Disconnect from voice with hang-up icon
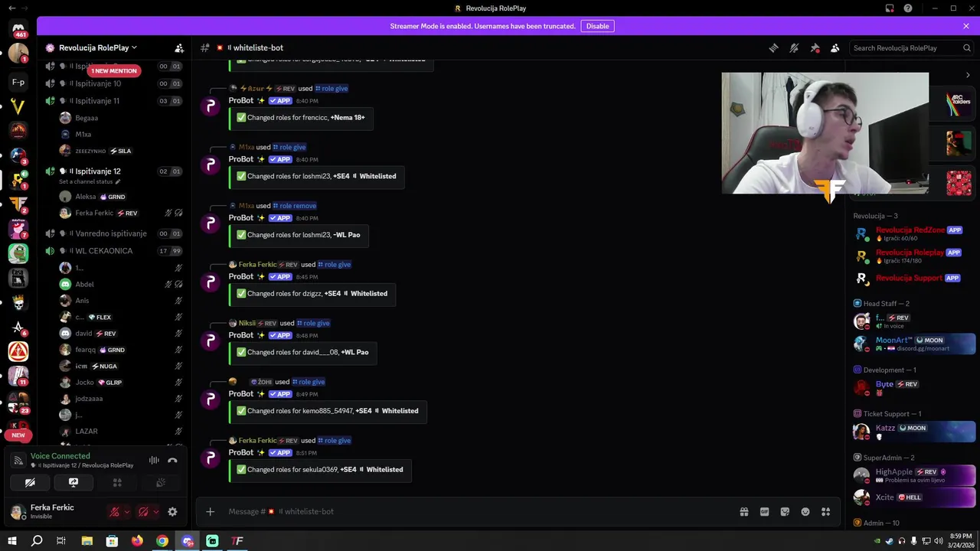Screen dimensions: 980x551 (x=172, y=460)
